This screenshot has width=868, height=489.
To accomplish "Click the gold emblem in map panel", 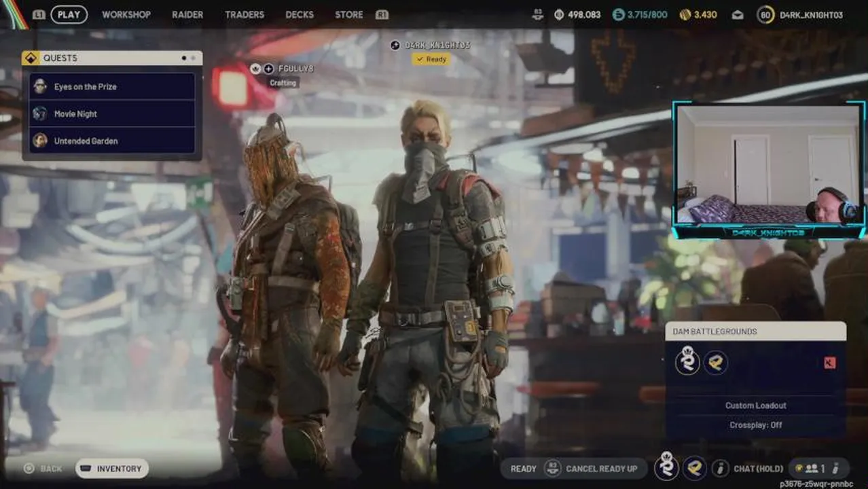I will point(716,363).
